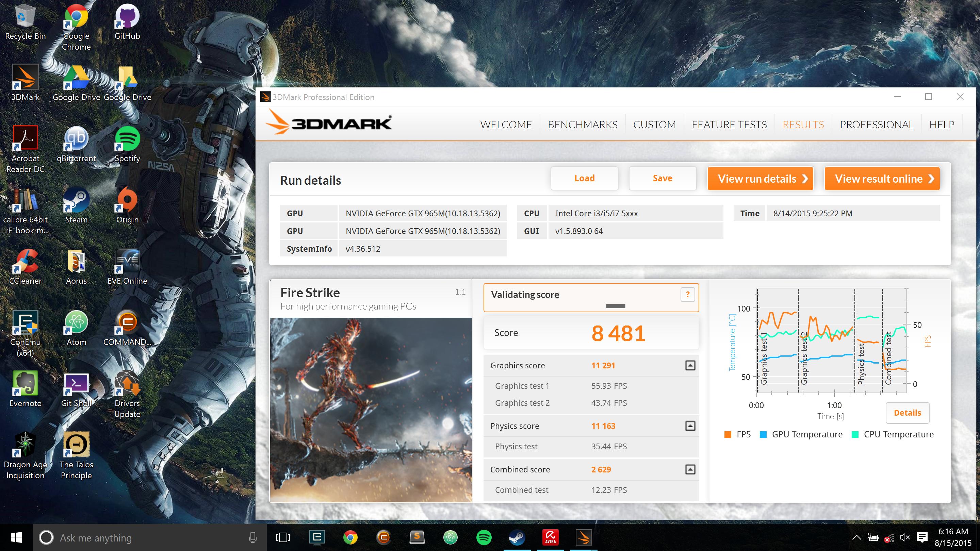980x551 pixels.
Task: Click View result online button
Action: [881, 178]
